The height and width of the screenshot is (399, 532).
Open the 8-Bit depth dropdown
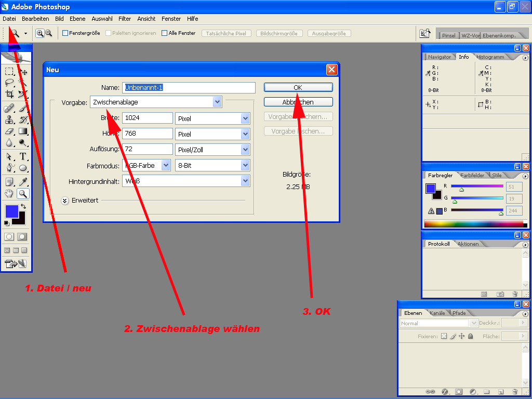(212, 165)
